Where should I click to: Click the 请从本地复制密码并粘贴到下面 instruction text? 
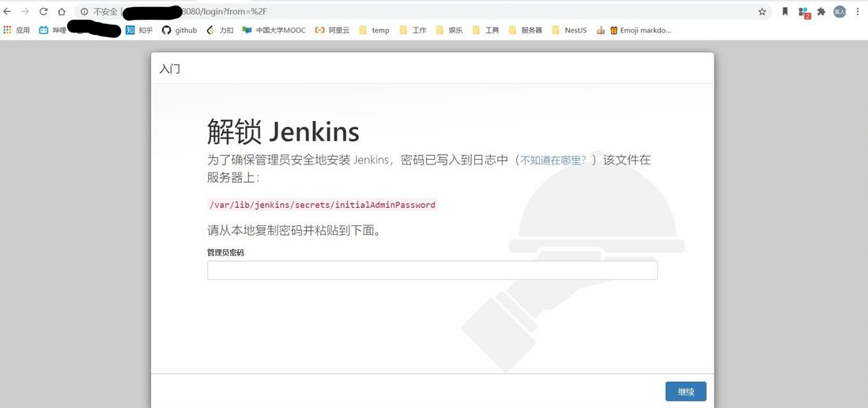coord(294,230)
